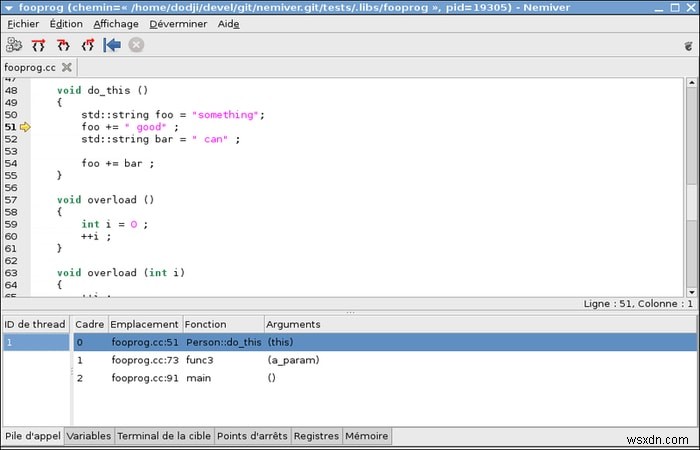Click the throbber icon at toolbar right
The height and width of the screenshot is (450, 700).
click(688, 46)
